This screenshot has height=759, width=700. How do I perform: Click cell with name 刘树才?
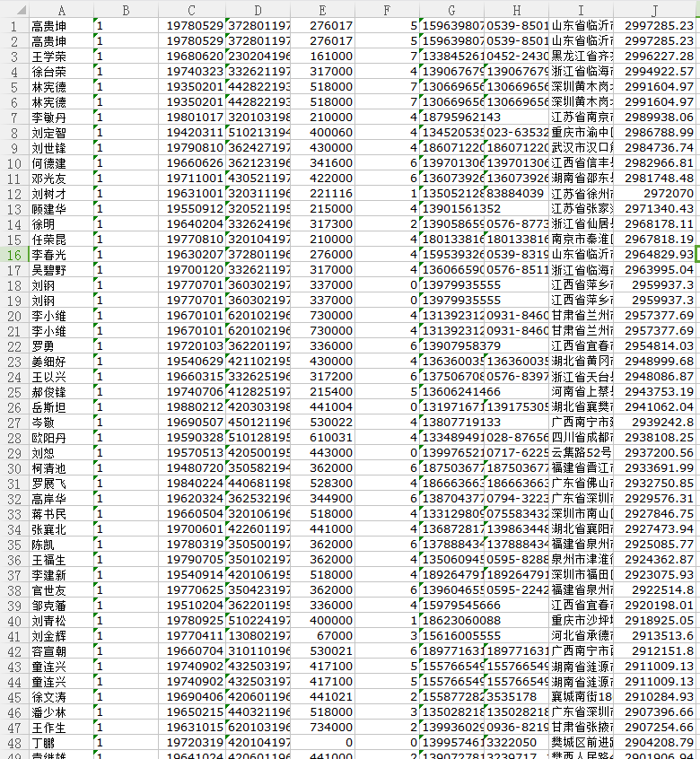(61, 194)
